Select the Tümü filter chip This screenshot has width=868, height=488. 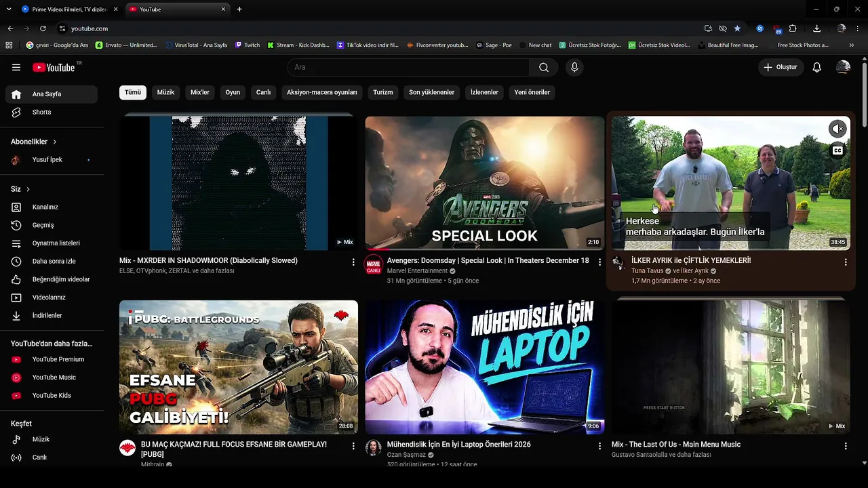(x=133, y=92)
